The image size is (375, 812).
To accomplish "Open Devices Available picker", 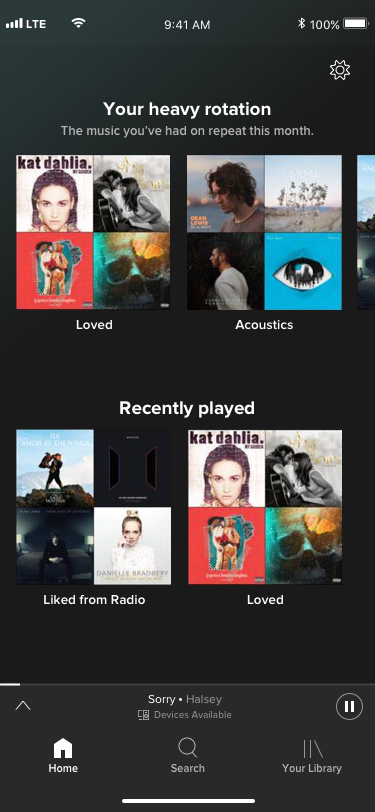I will coord(185,715).
